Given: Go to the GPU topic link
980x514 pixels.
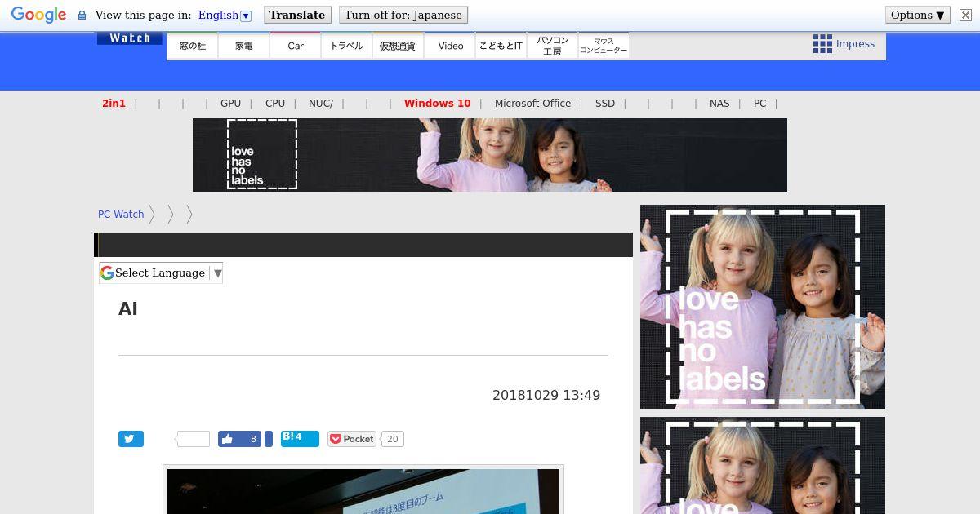Looking at the screenshot, I should point(230,104).
